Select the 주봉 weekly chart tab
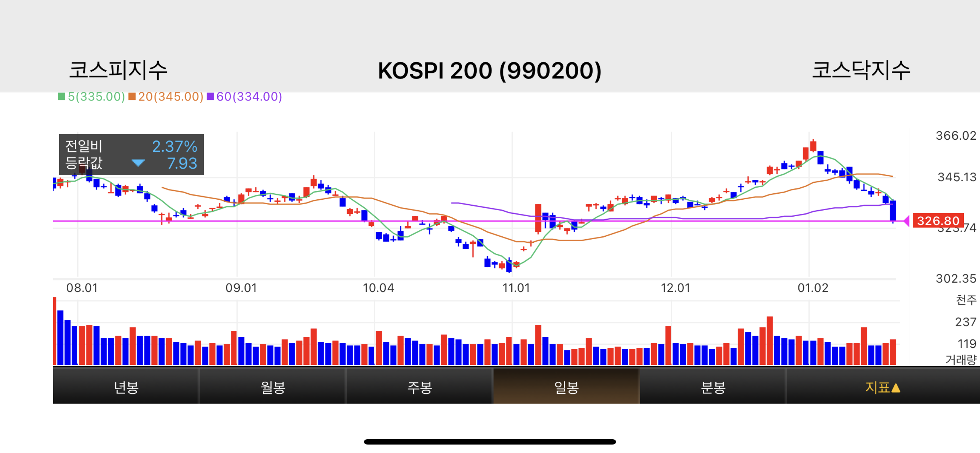Image resolution: width=980 pixels, height=453 pixels. [x=419, y=387]
